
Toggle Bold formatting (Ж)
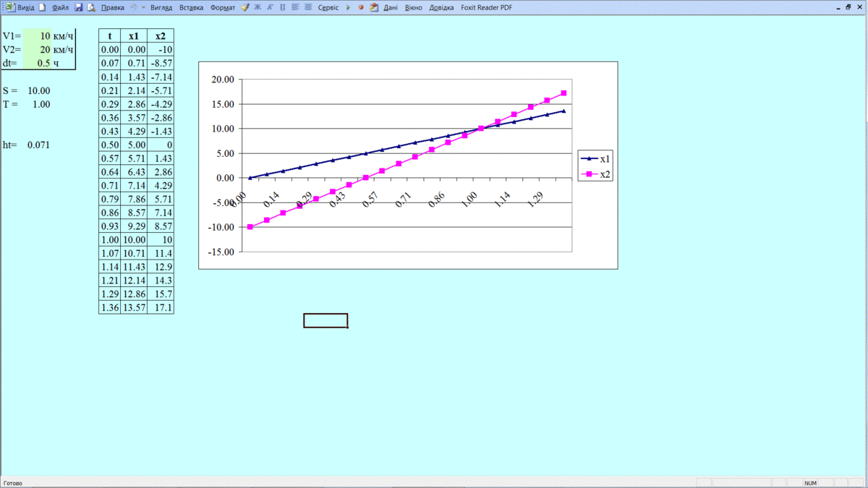[x=258, y=7]
